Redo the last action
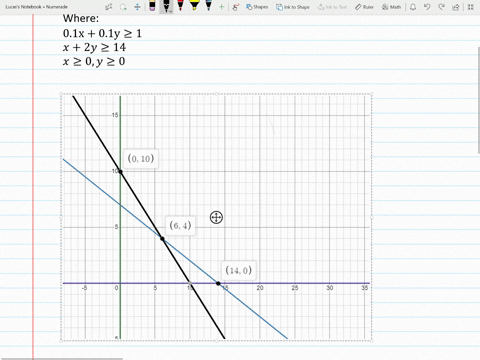 [441, 7]
